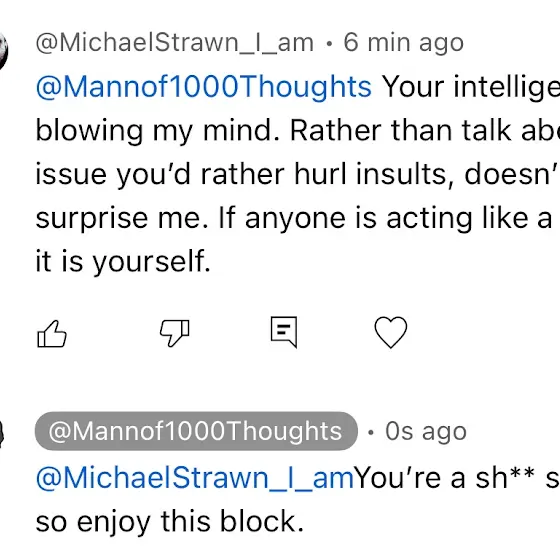
Task: Open Mannof1000Thoughts' profile avatar
Action: (x=1, y=434)
